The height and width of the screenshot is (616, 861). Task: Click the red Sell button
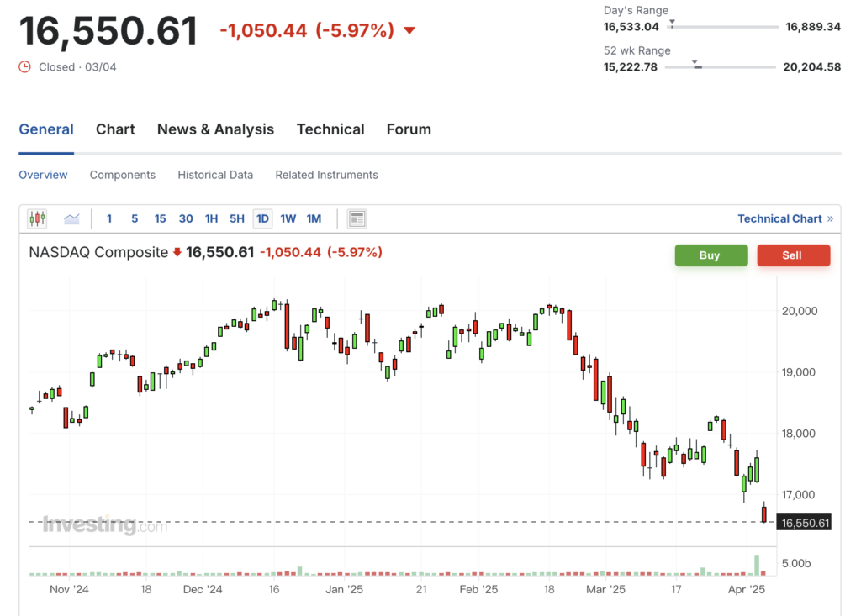(x=794, y=255)
